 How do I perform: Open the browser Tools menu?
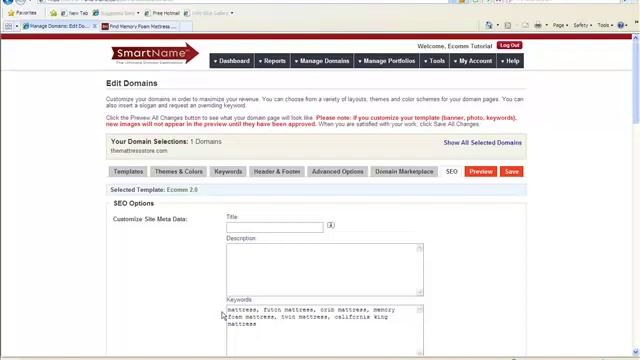point(605,25)
